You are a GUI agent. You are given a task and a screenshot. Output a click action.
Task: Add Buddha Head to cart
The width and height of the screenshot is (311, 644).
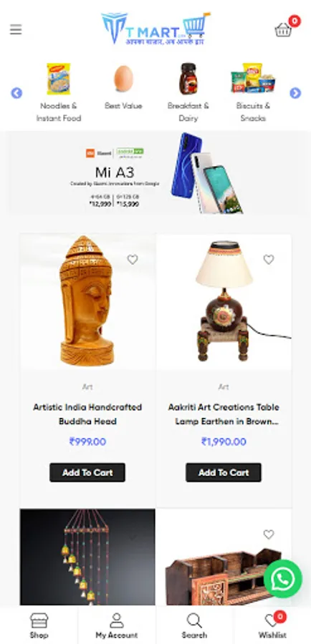pyautogui.click(x=87, y=472)
